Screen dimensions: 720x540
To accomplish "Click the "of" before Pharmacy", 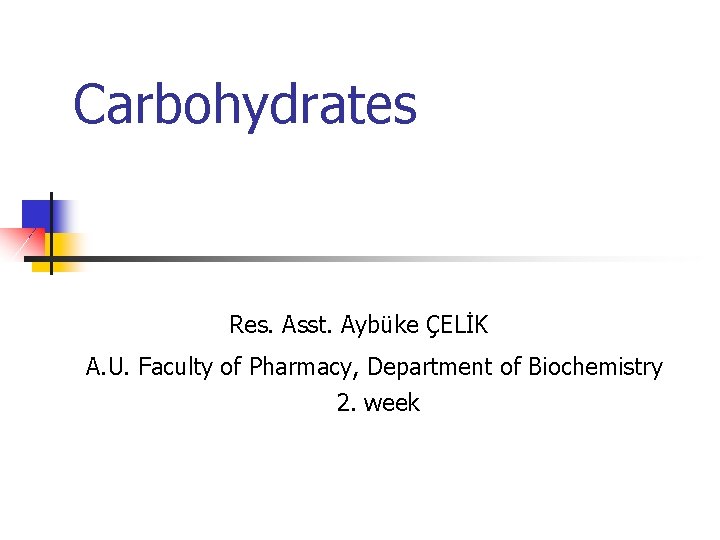I will 231,366.
